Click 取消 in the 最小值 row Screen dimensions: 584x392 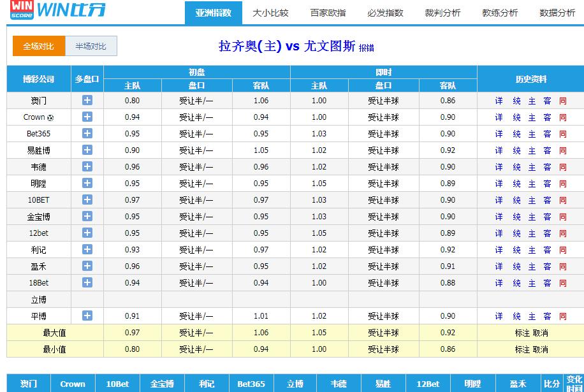[541, 349]
